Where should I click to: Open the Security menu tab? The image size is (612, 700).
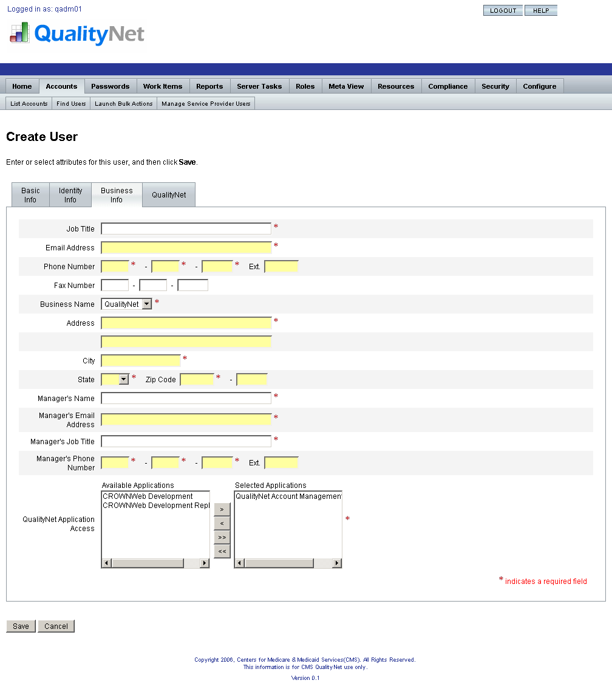[495, 86]
